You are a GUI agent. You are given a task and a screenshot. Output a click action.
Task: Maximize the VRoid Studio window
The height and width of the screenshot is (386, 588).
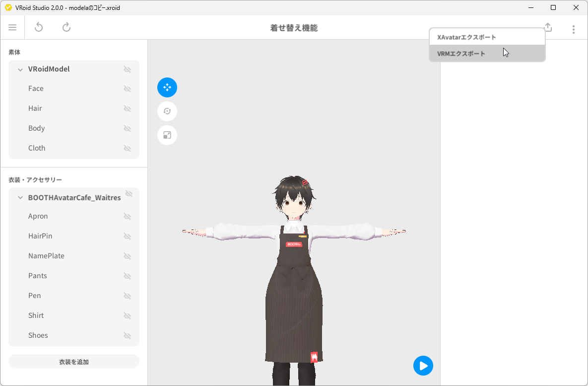coord(553,7)
